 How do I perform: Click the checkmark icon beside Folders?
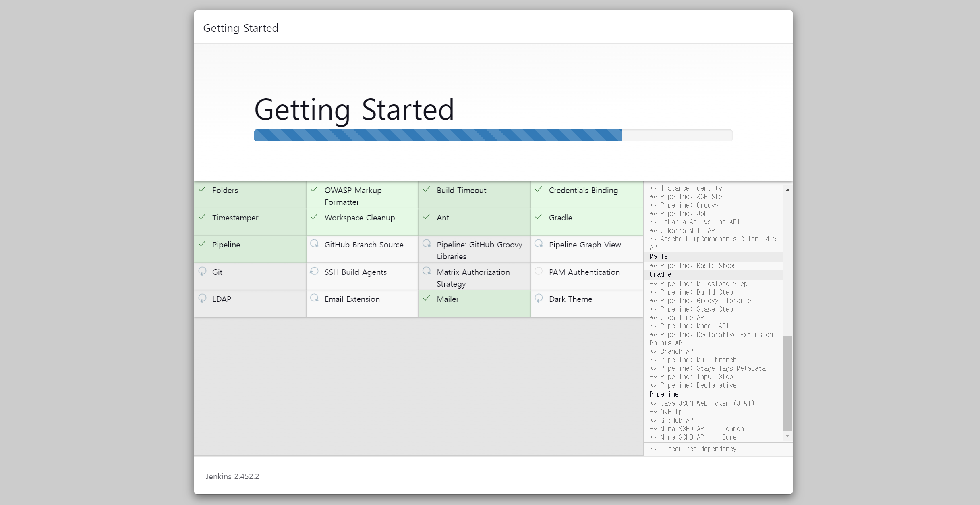tap(202, 189)
